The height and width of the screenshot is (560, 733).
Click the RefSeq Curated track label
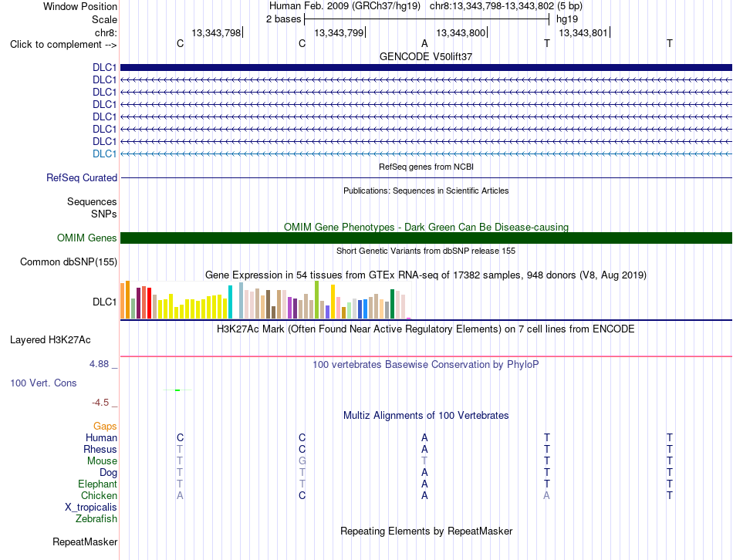[x=81, y=178]
